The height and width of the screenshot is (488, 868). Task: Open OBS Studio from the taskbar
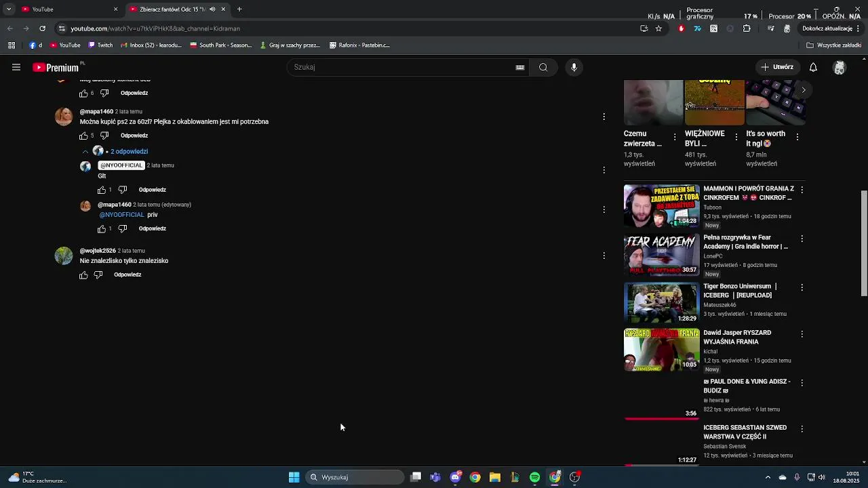coord(575,477)
